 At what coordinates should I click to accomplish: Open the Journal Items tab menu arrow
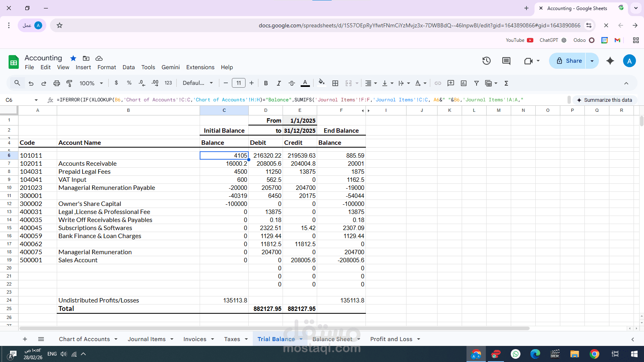coord(172,339)
